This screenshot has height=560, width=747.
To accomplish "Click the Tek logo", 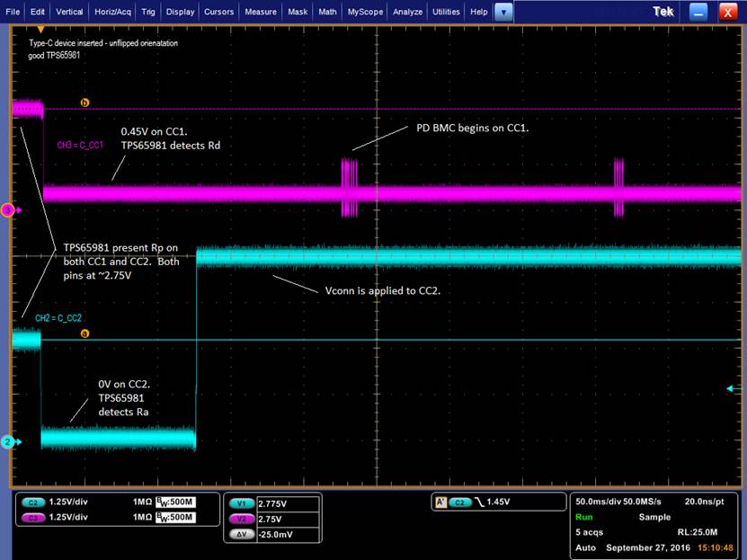I will [663, 12].
